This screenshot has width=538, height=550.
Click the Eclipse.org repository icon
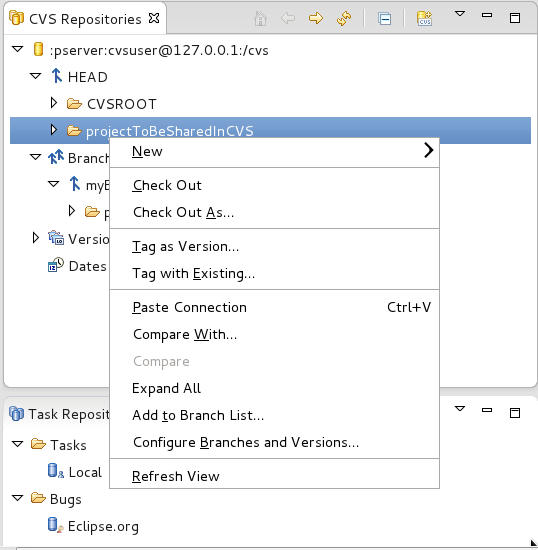56,525
